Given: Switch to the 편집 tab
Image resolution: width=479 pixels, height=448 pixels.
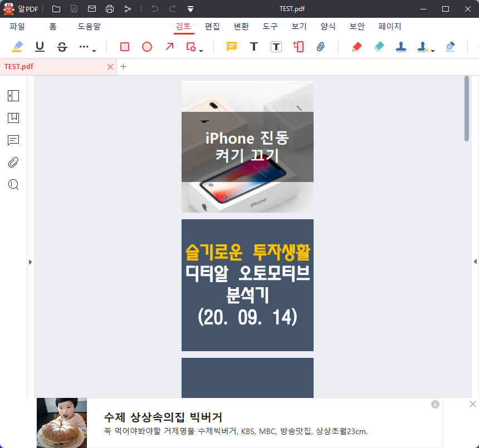Looking at the screenshot, I should pos(212,26).
